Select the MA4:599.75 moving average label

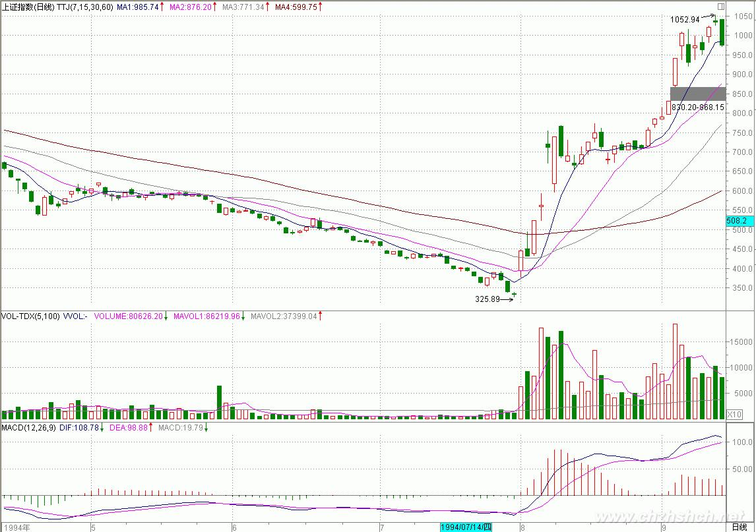tap(296, 7)
